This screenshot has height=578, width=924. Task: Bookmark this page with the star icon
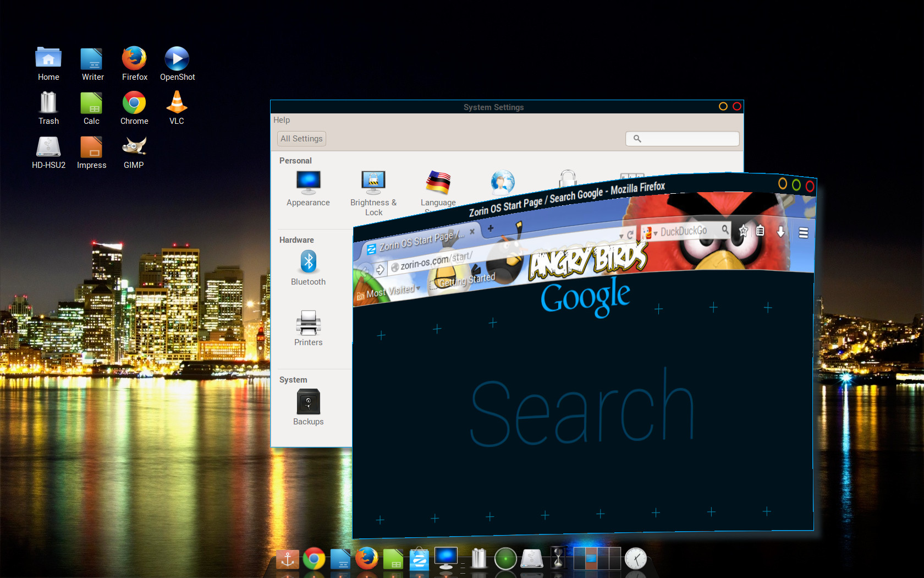(744, 231)
